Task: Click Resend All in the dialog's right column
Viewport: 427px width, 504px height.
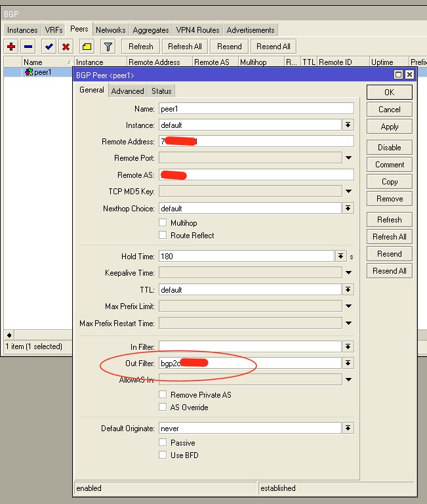Action: coord(390,270)
